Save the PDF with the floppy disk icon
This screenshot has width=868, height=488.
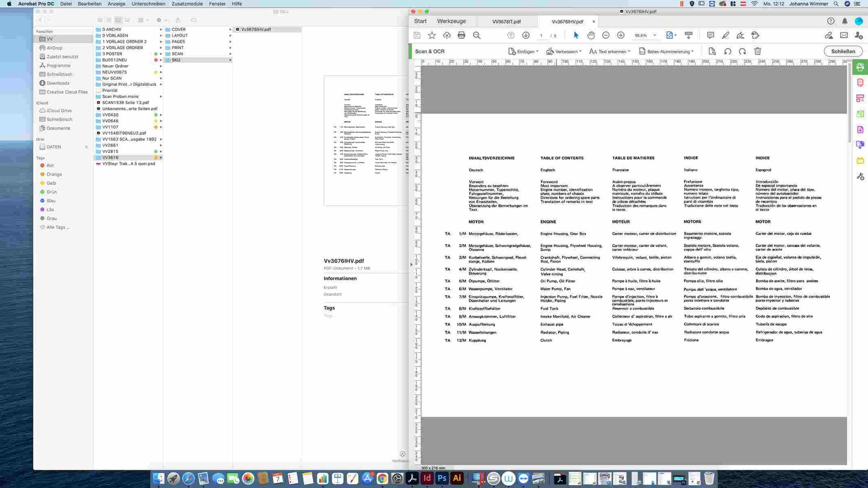pos(417,35)
